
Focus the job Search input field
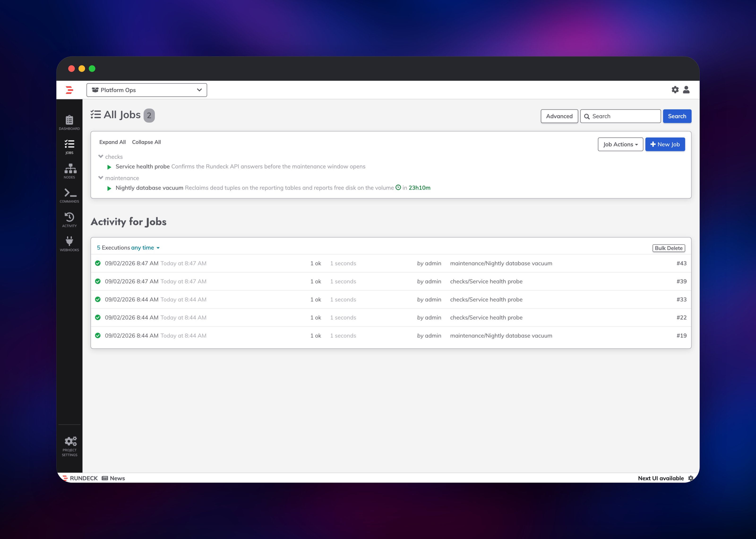620,116
